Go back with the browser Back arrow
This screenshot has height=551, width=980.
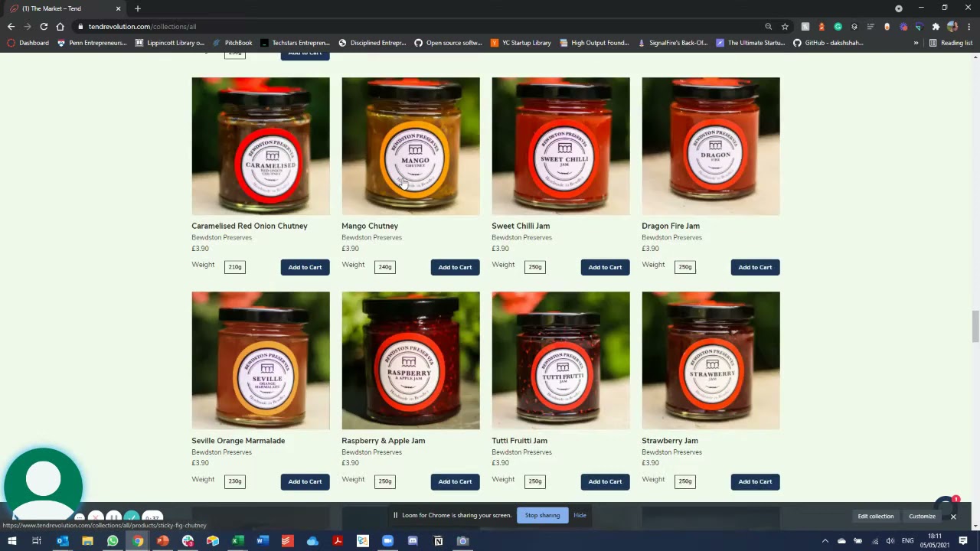pyautogui.click(x=11, y=26)
